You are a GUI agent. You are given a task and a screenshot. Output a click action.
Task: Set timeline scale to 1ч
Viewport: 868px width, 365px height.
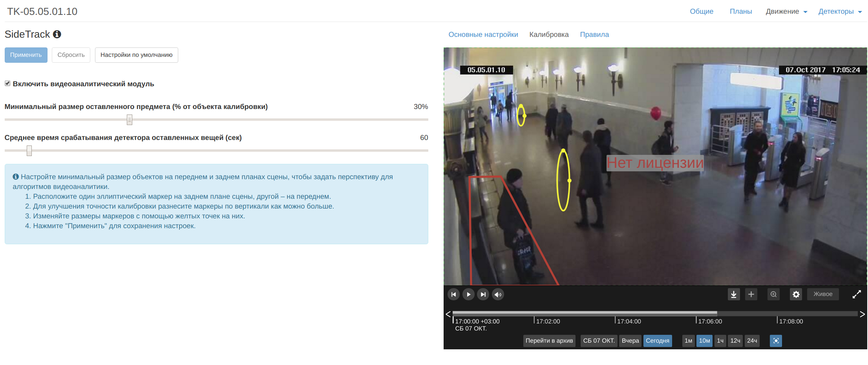(x=720, y=341)
